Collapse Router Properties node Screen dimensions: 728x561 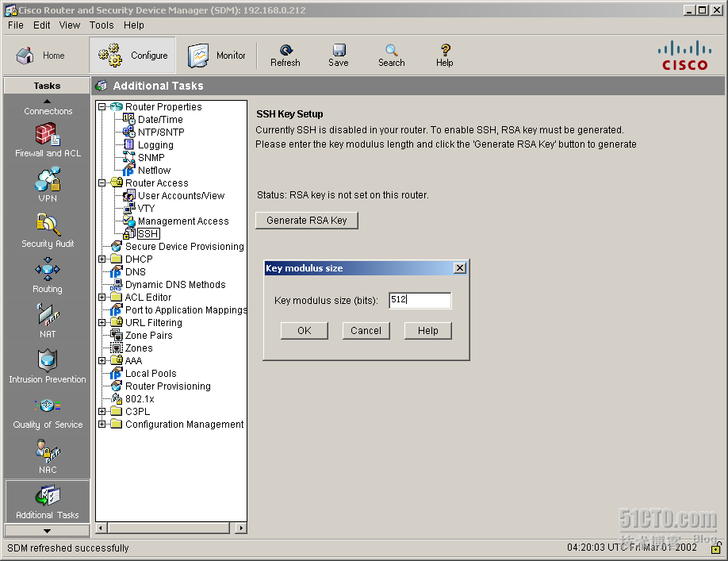[102, 107]
